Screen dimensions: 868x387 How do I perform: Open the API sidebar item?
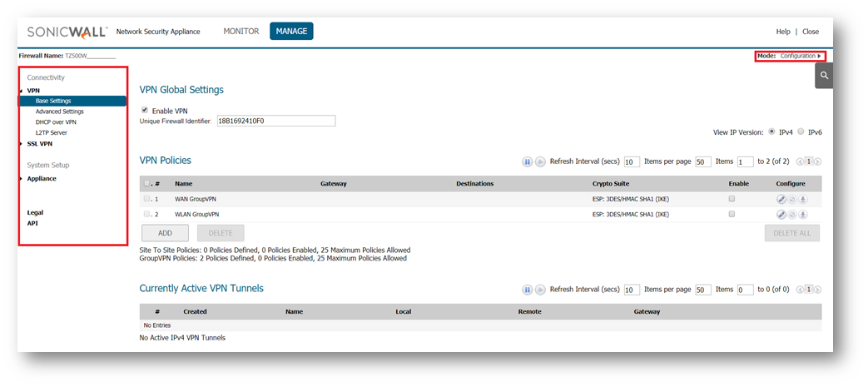click(x=32, y=224)
